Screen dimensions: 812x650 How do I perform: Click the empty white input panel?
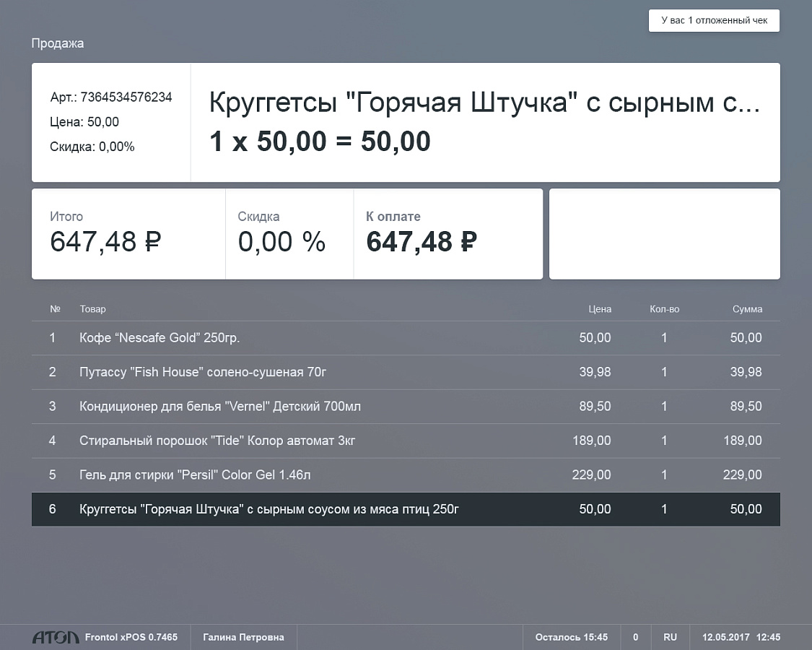point(664,234)
